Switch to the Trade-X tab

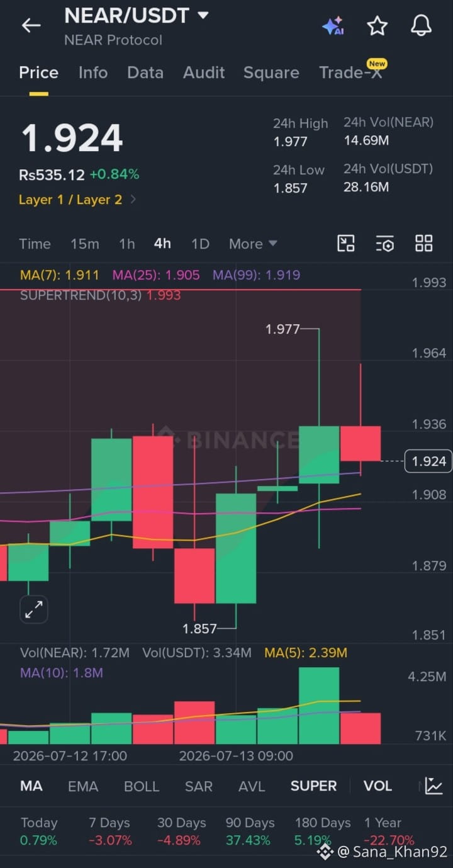[350, 72]
